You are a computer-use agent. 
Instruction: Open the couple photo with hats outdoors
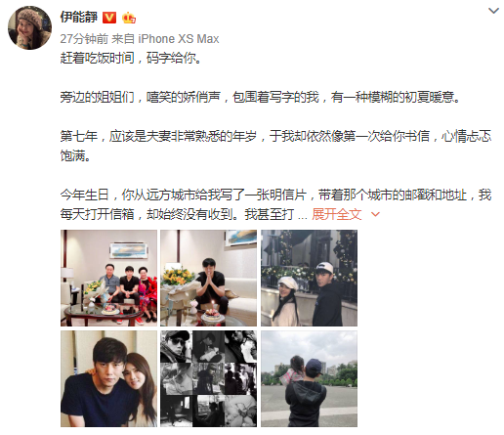pos(309,278)
